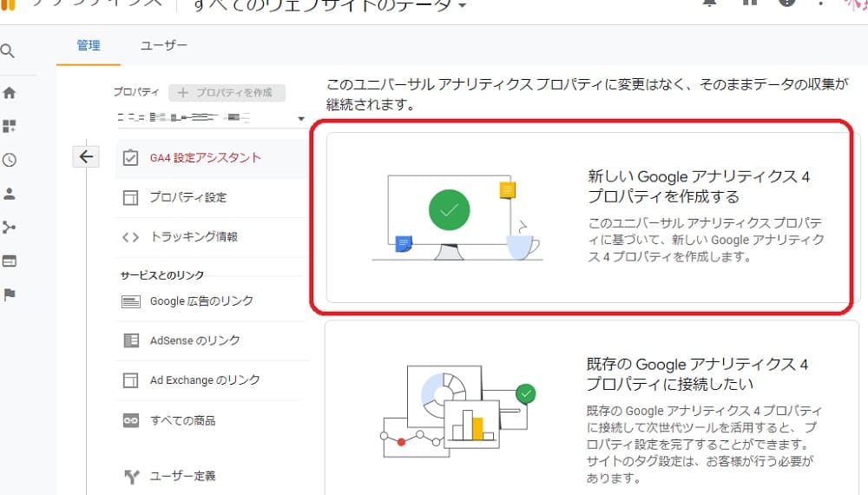Switch to the ユーザー tab
Screen dimensions: 868x495
[x=164, y=45]
